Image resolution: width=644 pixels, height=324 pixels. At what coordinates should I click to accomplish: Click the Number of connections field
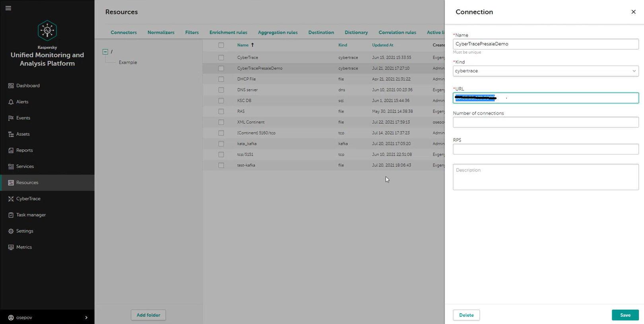click(546, 122)
